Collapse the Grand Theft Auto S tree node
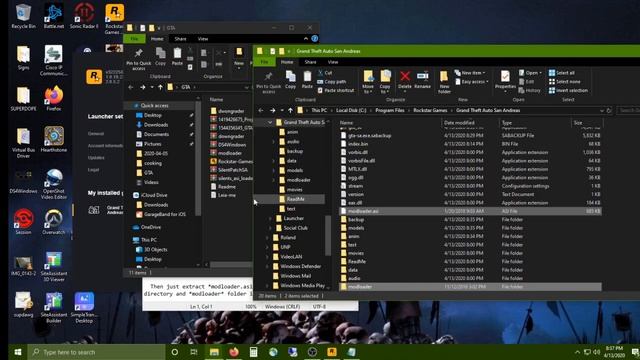 pos(270,122)
